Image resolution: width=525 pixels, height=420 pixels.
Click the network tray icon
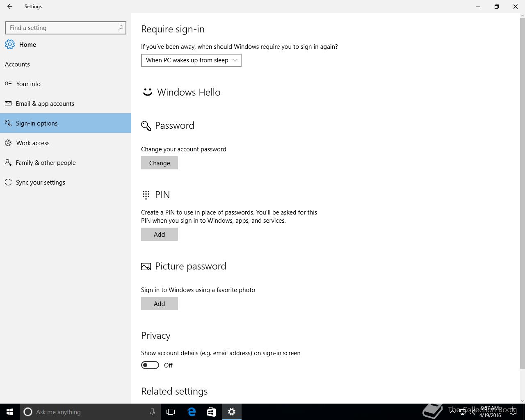pyautogui.click(x=462, y=412)
